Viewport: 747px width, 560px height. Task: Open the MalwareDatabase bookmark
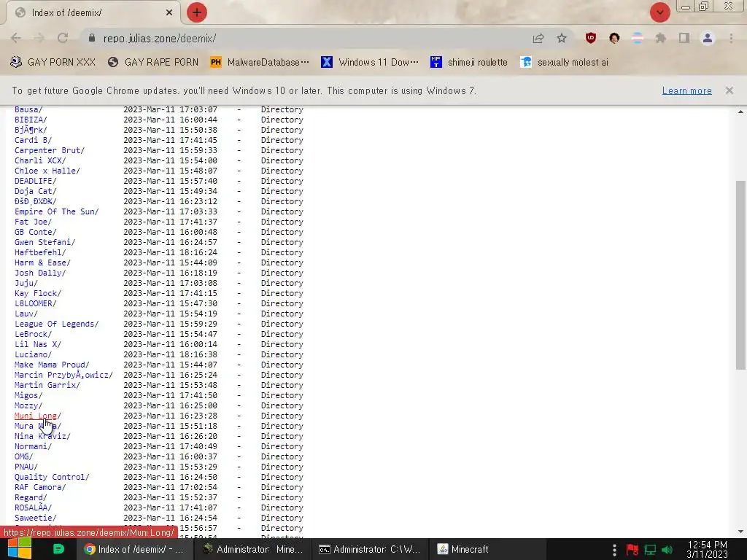tap(260, 62)
